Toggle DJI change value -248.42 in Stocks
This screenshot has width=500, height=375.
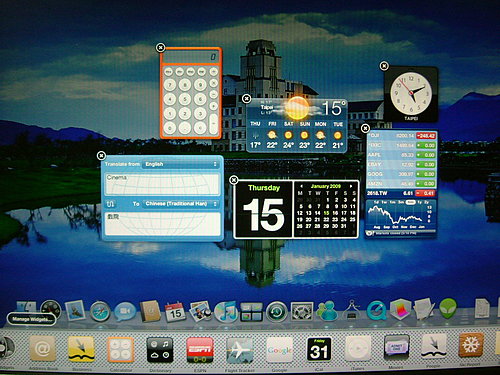[426, 136]
